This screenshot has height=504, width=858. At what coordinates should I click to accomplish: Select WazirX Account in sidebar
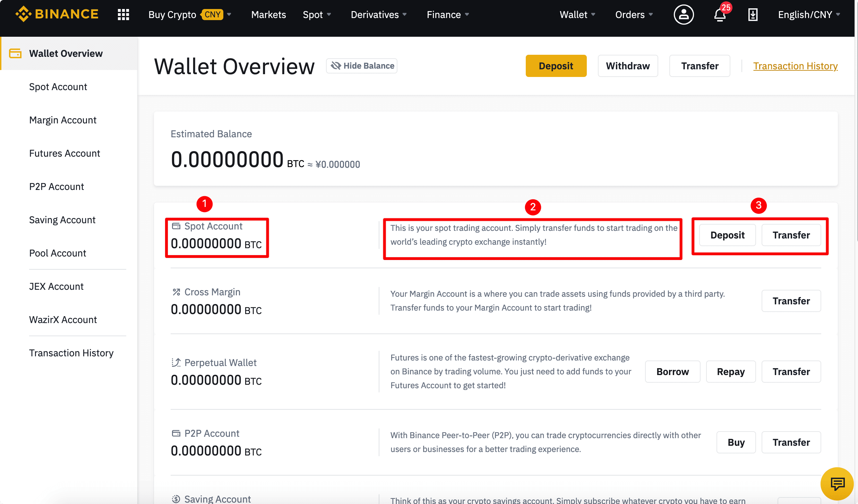(63, 320)
